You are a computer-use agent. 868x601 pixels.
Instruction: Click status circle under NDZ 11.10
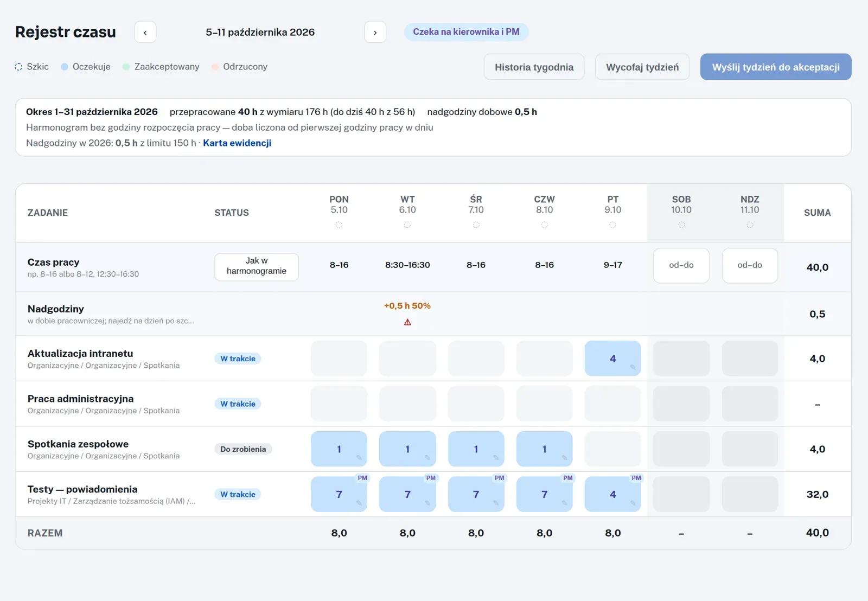click(750, 225)
